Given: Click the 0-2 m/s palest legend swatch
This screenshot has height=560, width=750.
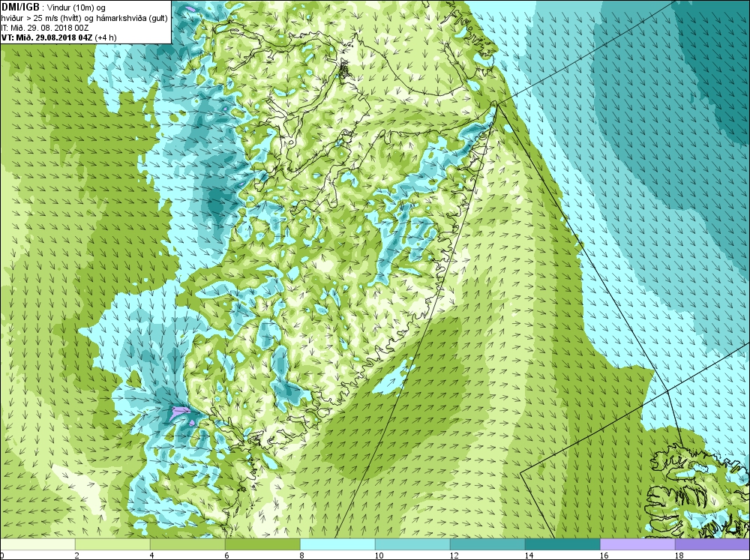Looking at the screenshot, I should (x=37, y=544).
